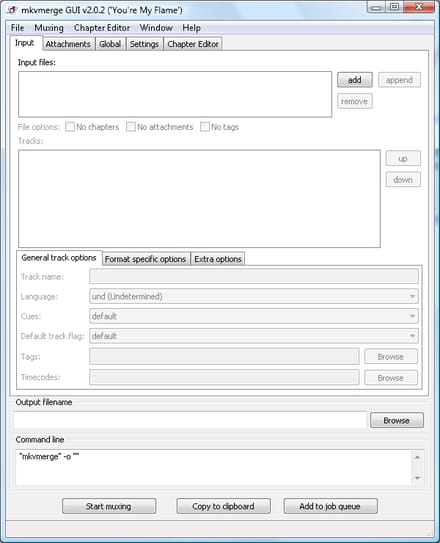Click Add to job queue button
Image resolution: width=440 pixels, height=543 pixels.
pyautogui.click(x=330, y=506)
